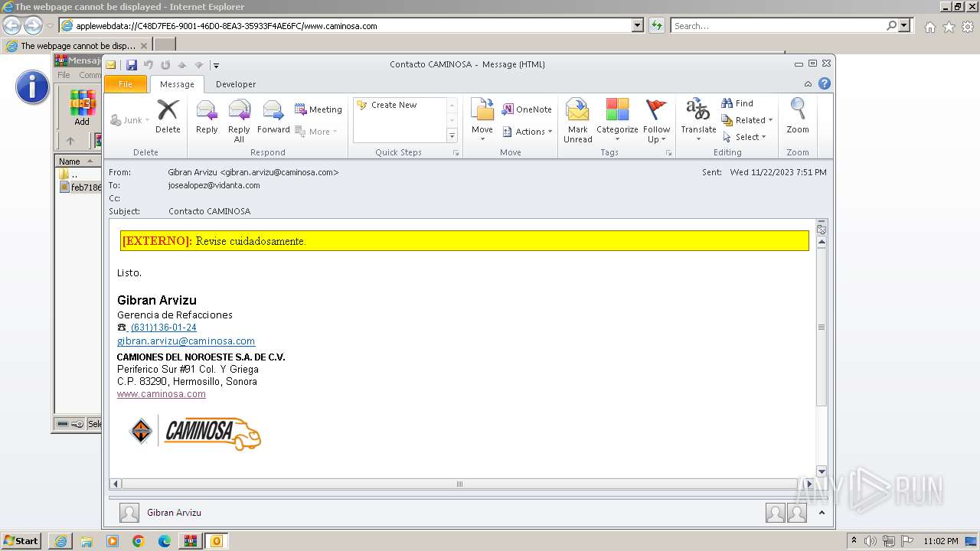This screenshot has height=551, width=980.
Task: Expand the people pane arrow
Action: (x=822, y=513)
